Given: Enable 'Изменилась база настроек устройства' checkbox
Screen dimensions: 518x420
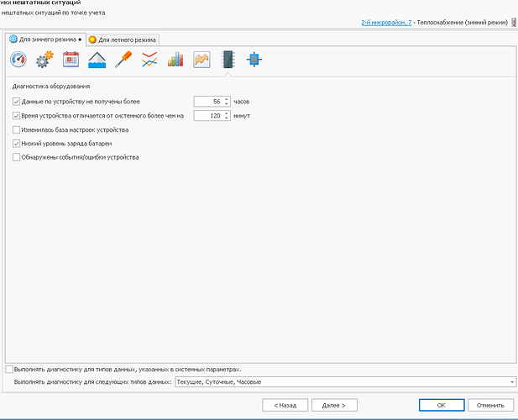Looking at the screenshot, I should (x=17, y=129).
